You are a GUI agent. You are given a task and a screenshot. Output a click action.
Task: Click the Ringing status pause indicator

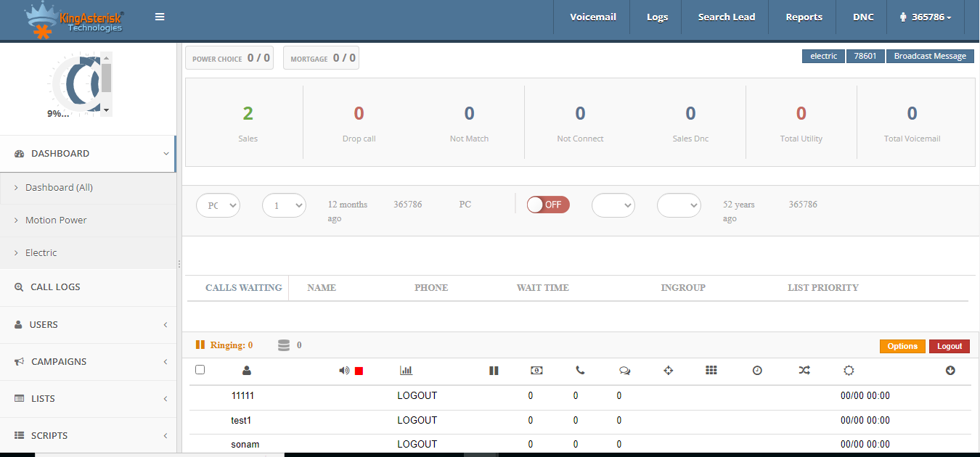[201, 345]
